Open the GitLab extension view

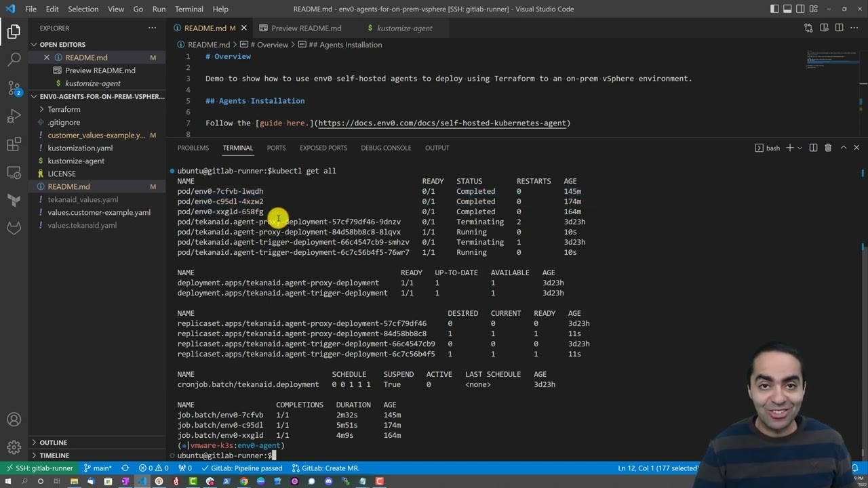pos(14,228)
